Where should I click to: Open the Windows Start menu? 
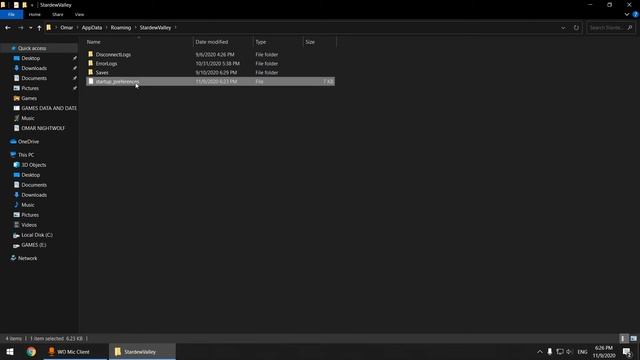[x=10, y=351]
